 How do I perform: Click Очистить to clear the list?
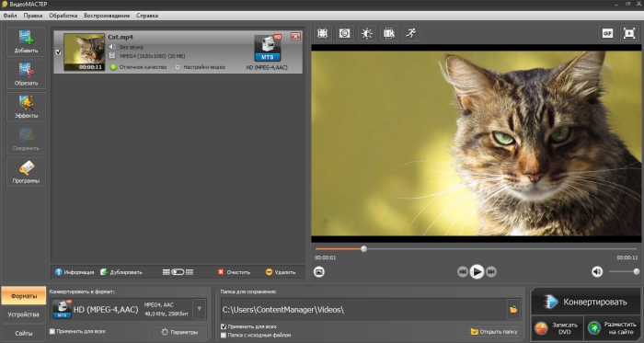click(x=234, y=272)
